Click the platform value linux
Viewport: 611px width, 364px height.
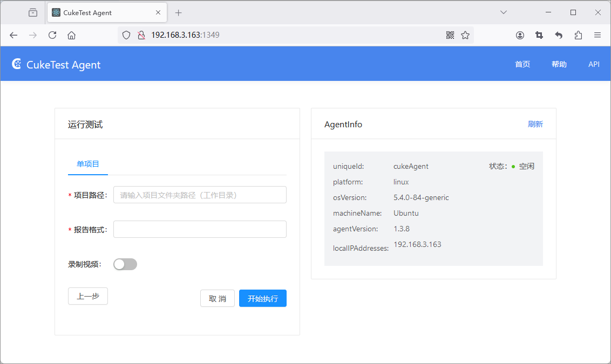tap(401, 182)
